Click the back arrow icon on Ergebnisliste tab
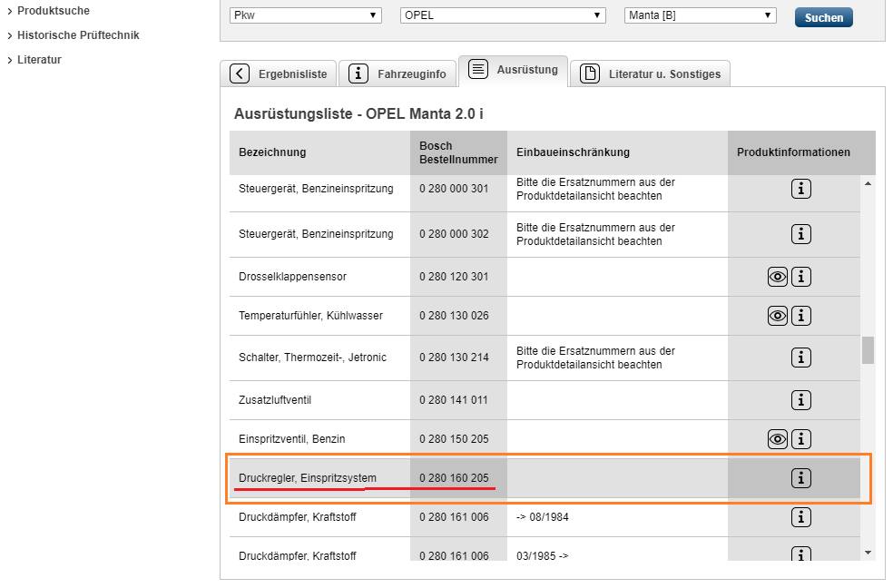The image size is (893, 588). click(x=240, y=73)
